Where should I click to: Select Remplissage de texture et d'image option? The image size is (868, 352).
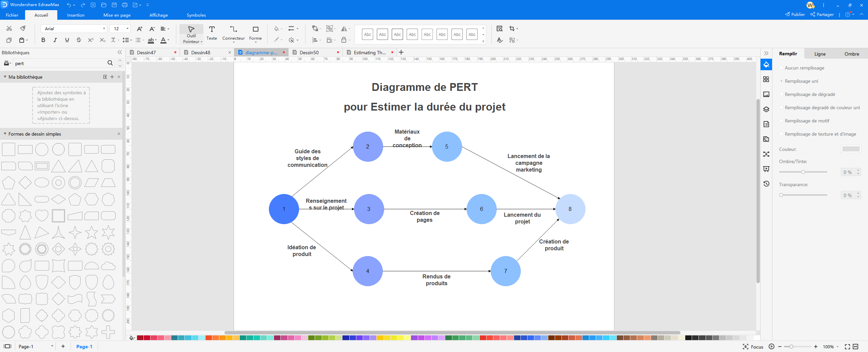(818, 134)
